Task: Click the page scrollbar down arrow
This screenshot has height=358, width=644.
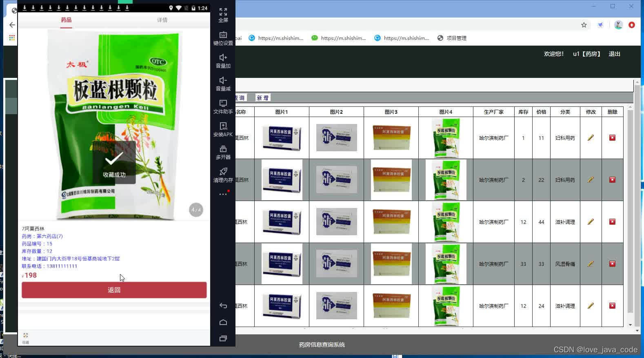Action: click(x=637, y=331)
